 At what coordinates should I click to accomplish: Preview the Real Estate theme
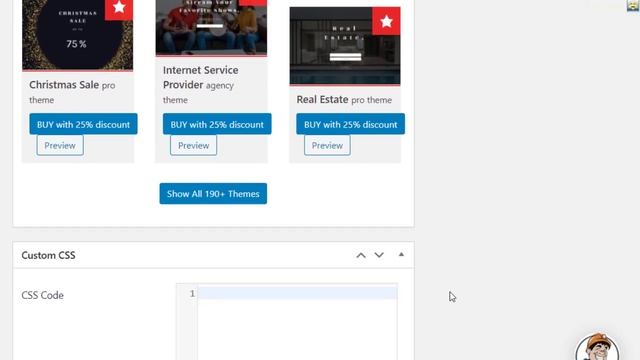point(327,145)
